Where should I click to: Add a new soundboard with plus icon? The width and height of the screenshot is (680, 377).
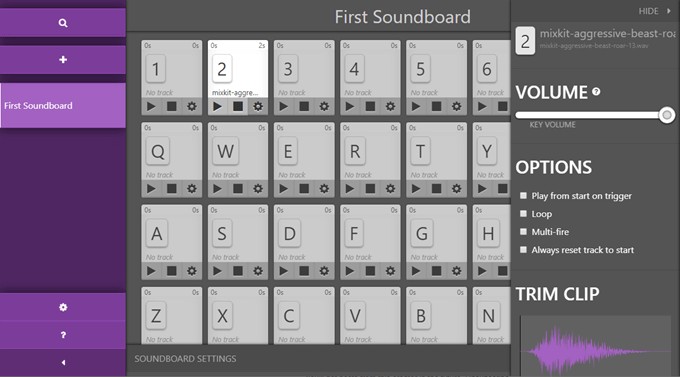pos(63,59)
